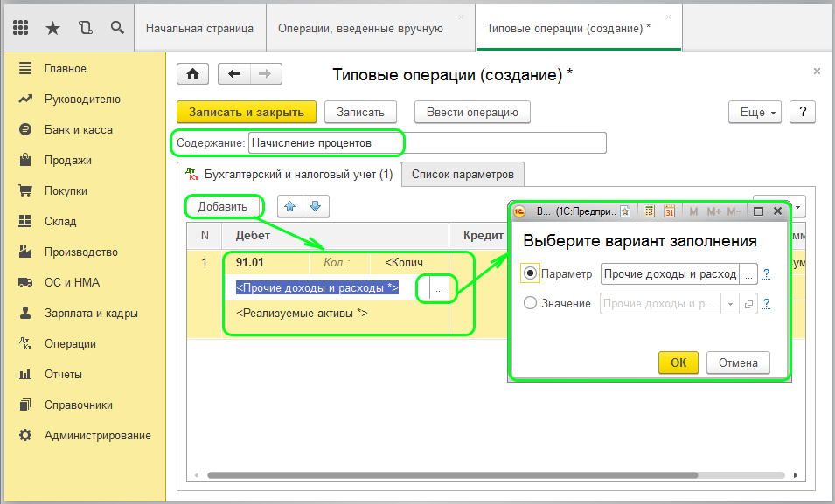Viewport: 835px width, 504px height.
Task: Click the Содержание input field
Action: 427,142
